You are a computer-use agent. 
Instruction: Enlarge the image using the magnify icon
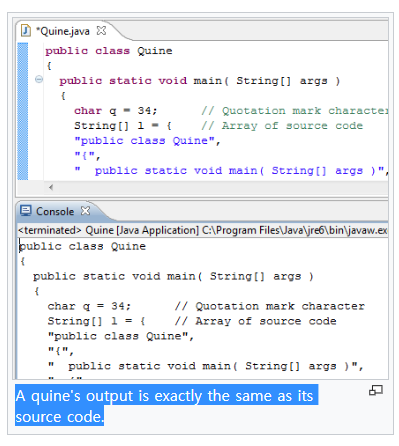coord(376,390)
